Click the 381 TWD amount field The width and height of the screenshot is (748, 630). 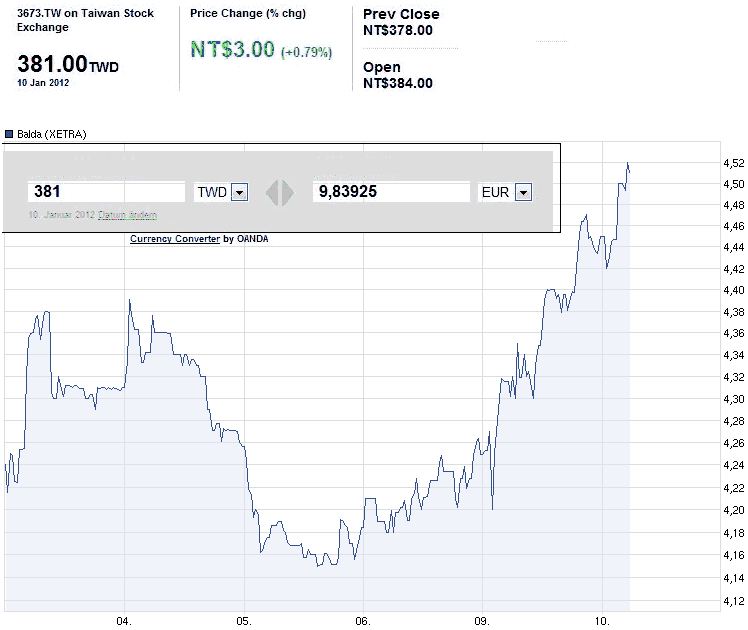click(107, 192)
